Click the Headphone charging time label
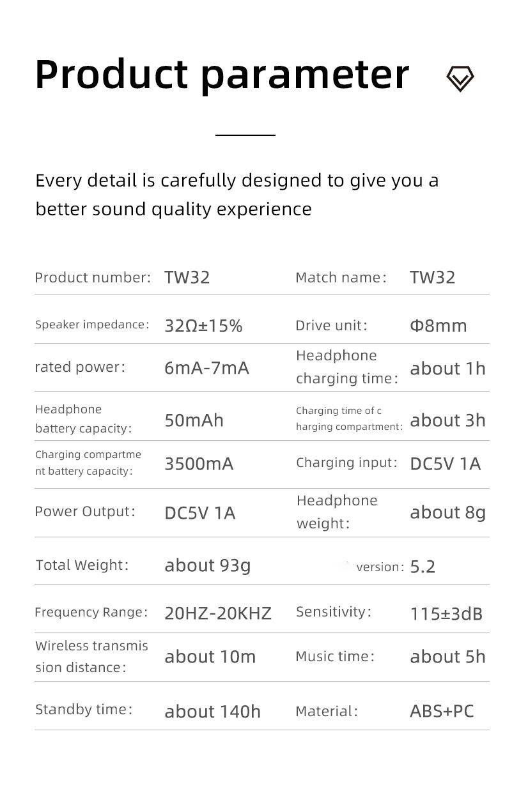This screenshot has width=505, height=812. (x=346, y=367)
